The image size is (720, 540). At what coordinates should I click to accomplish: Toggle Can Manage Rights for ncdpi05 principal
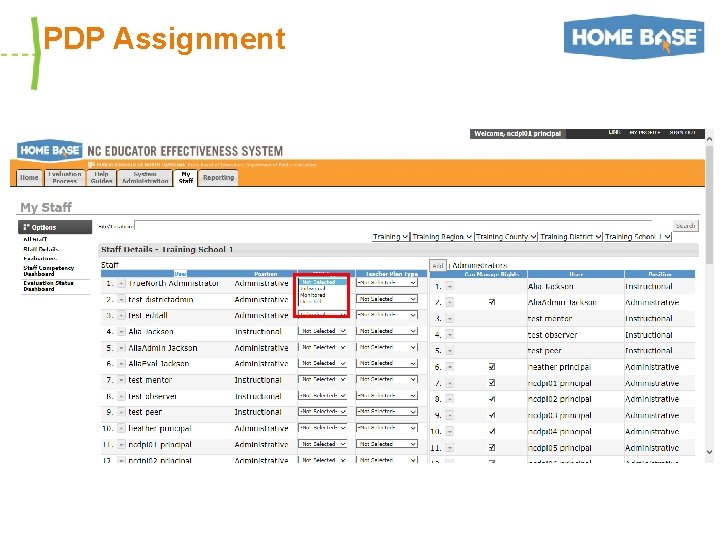(492, 447)
